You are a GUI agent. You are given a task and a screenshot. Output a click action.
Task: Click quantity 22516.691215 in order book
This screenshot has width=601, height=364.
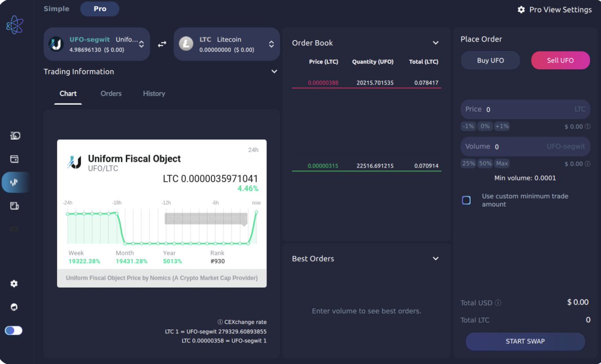coord(375,166)
